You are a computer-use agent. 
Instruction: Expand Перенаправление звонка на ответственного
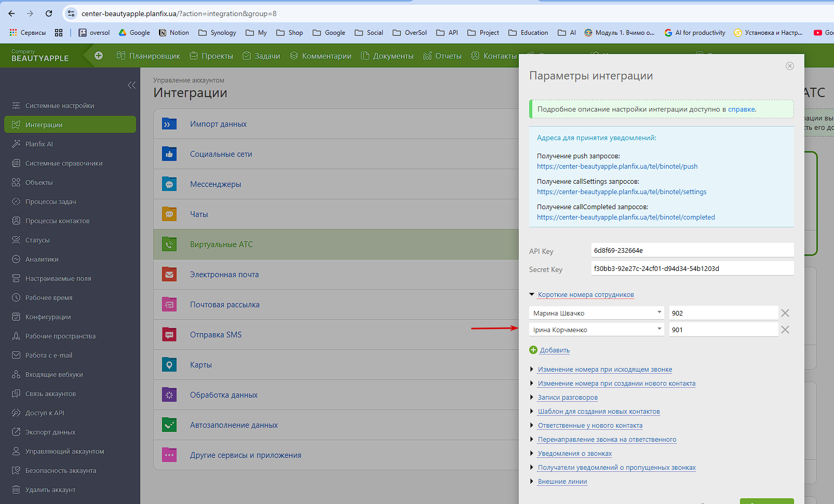coord(607,440)
